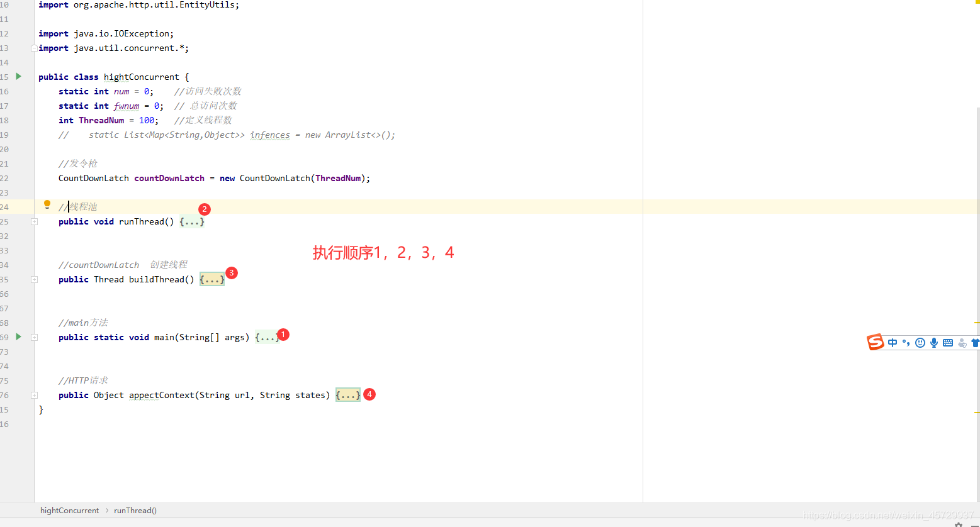980x527 pixels.
Task: Click the '//访问失败次数' comment
Action: 208,91
